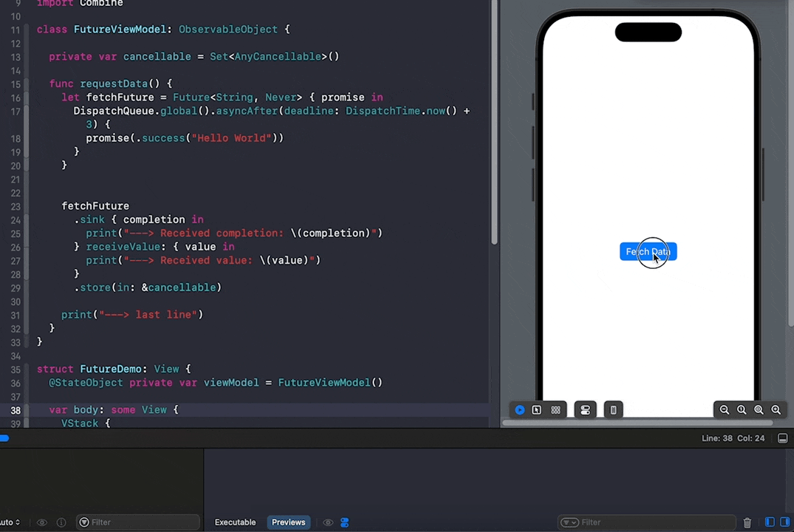Clear the console with trash icon

(x=747, y=522)
